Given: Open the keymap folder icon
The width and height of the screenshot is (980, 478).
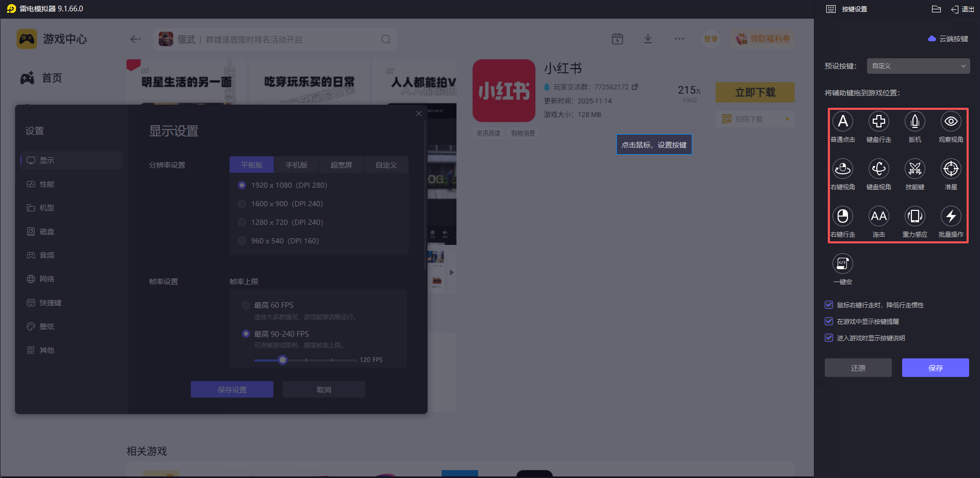Looking at the screenshot, I should click(937, 9).
